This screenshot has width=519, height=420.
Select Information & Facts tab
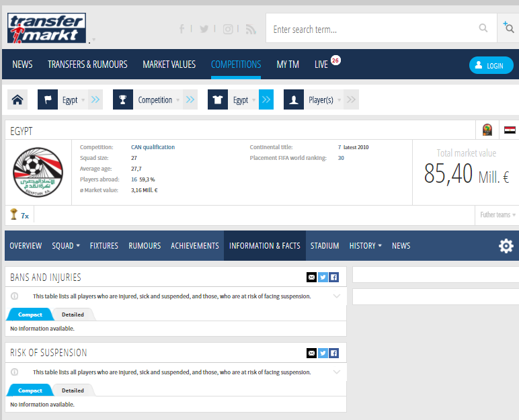(265, 245)
